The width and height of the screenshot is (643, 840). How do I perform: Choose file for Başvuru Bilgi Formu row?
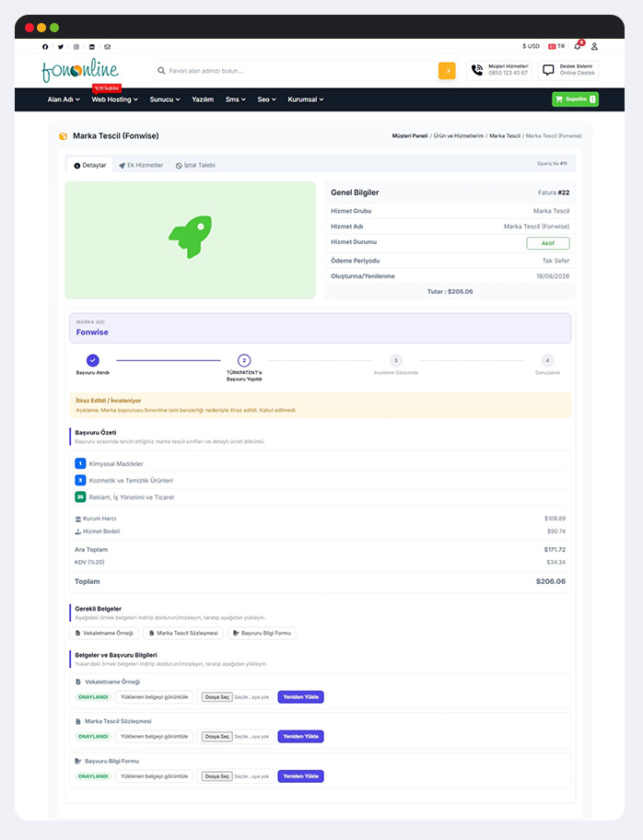click(x=217, y=776)
